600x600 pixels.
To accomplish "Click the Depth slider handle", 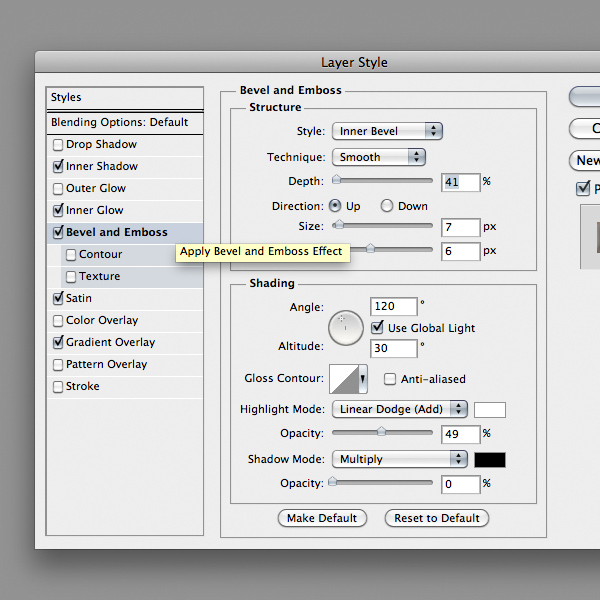I will point(336,179).
